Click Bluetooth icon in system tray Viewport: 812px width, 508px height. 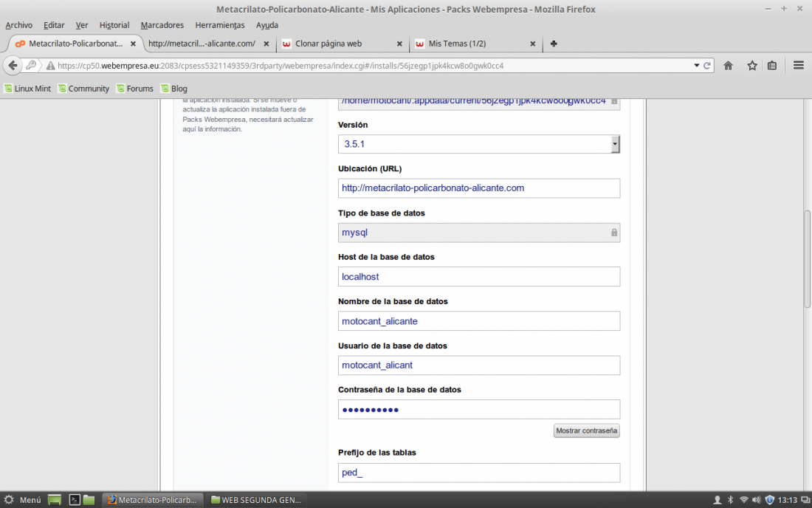[731, 500]
